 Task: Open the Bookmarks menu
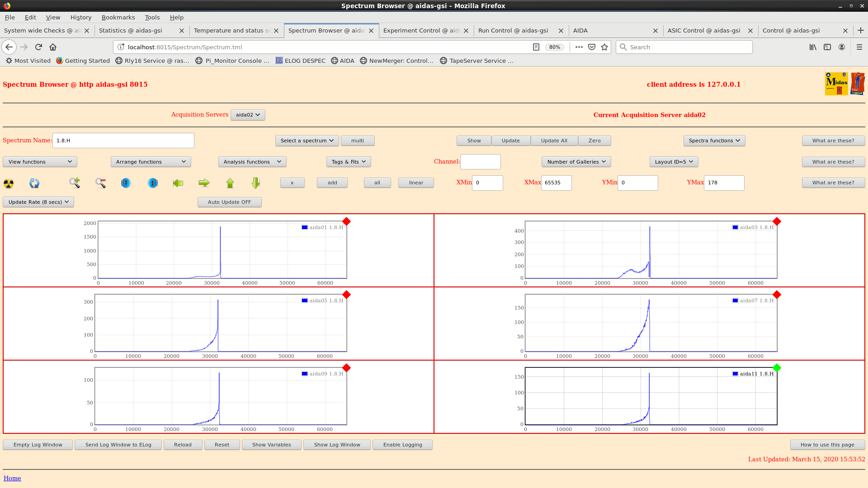pyautogui.click(x=118, y=17)
